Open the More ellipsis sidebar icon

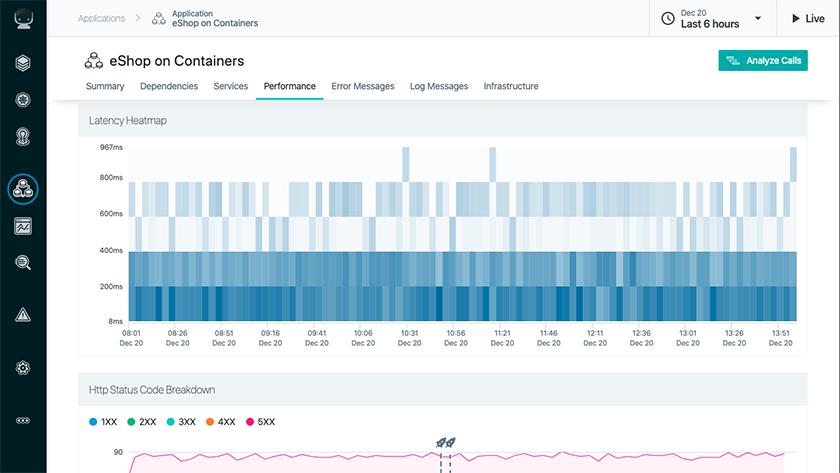click(23, 421)
